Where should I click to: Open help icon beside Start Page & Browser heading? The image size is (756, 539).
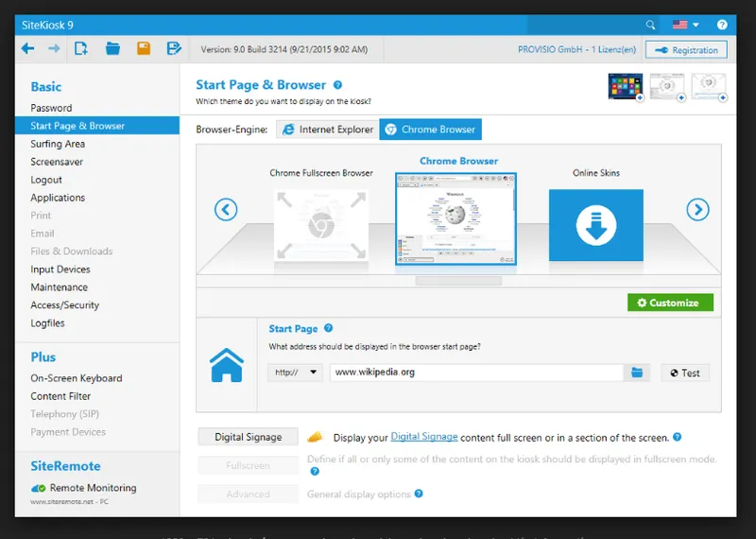point(338,85)
